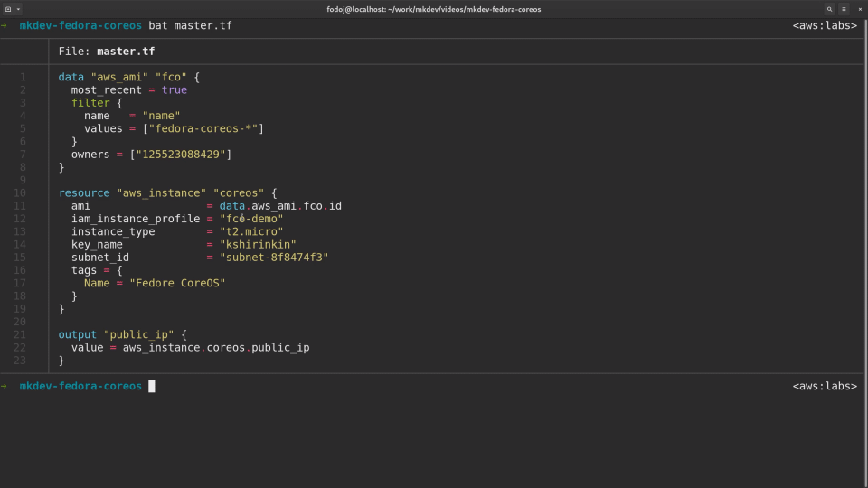Close the terminal window
The width and height of the screenshot is (868, 488).
(x=860, y=9)
